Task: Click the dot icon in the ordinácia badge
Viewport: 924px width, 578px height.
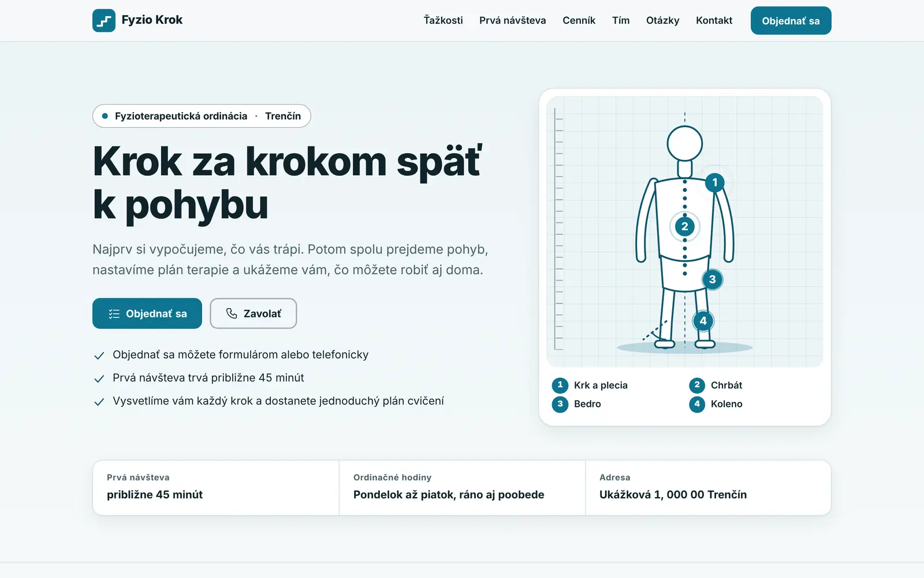Action: tap(105, 116)
